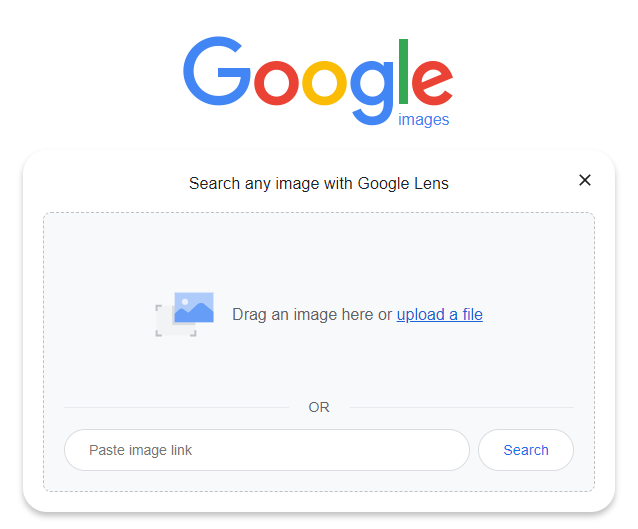The height and width of the screenshot is (529, 638).
Task: Close the Google Lens search panel
Action: 585,180
